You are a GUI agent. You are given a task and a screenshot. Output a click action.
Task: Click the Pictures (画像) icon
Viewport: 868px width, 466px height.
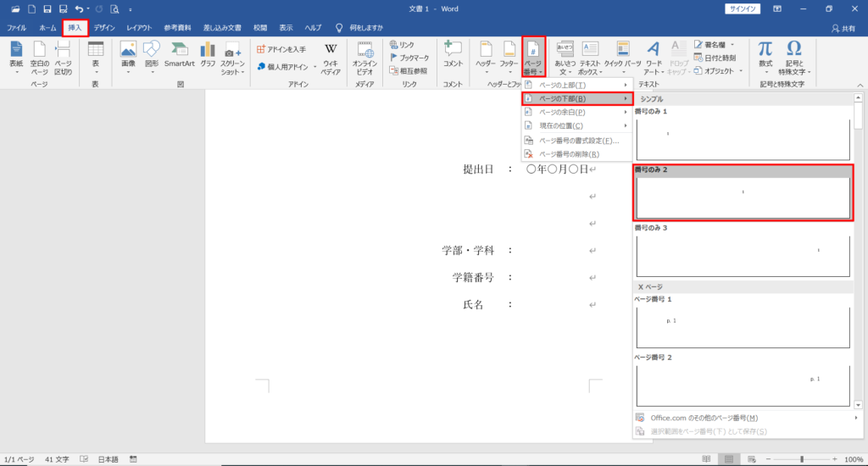click(x=128, y=58)
